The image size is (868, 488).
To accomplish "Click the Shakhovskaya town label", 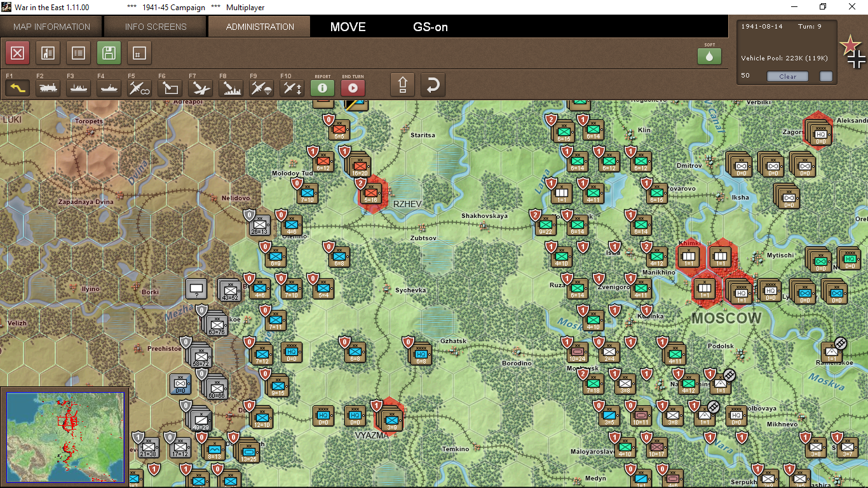I will tap(484, 216).
